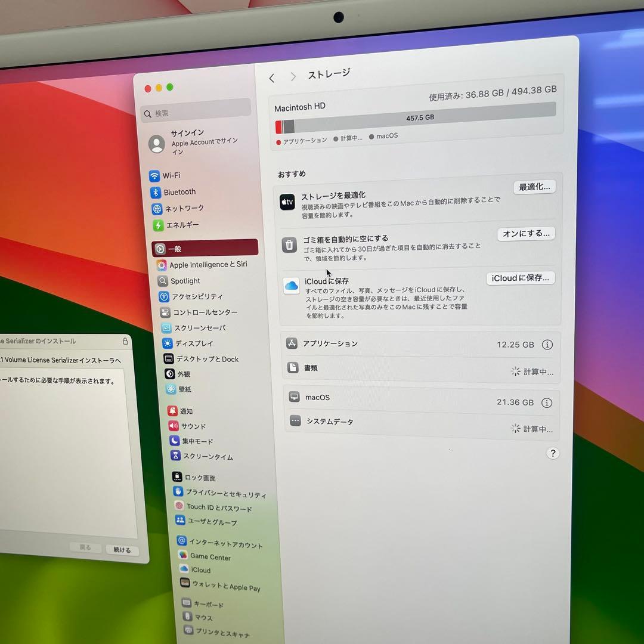
Task: Open ウォレットと Apple Pay entry
Action: pyautogui.click(x=221, y=585)
